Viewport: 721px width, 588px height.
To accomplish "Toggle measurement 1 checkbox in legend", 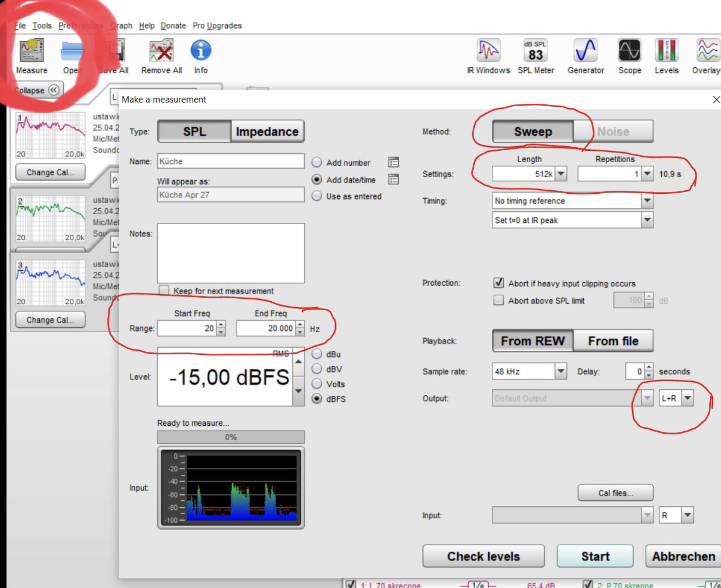I will 351,584.
